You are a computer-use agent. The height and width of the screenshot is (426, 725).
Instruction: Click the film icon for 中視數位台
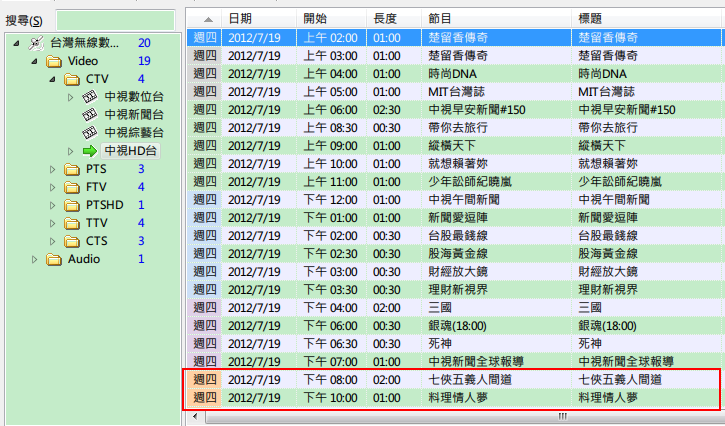[x=90, y=97]
